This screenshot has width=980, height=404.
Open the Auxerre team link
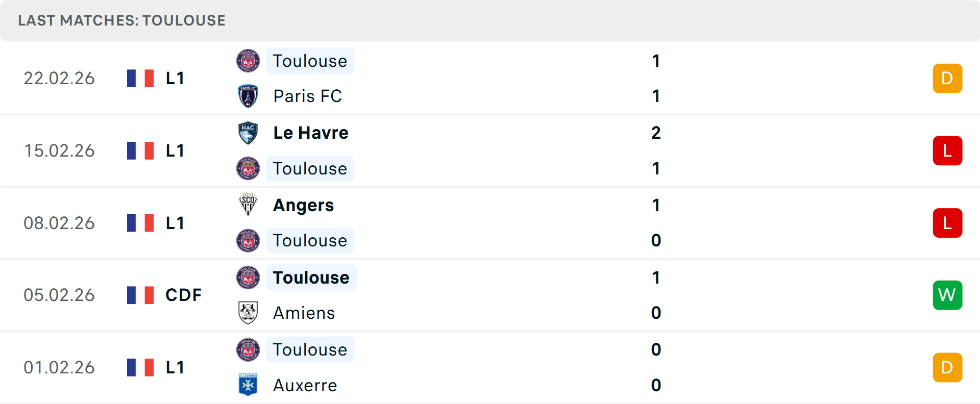pyautogui.click(x=305, y=385)
